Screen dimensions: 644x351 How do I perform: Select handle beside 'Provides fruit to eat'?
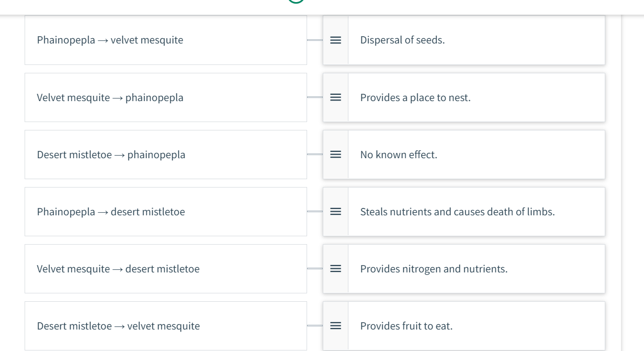(x=335, y=326)
